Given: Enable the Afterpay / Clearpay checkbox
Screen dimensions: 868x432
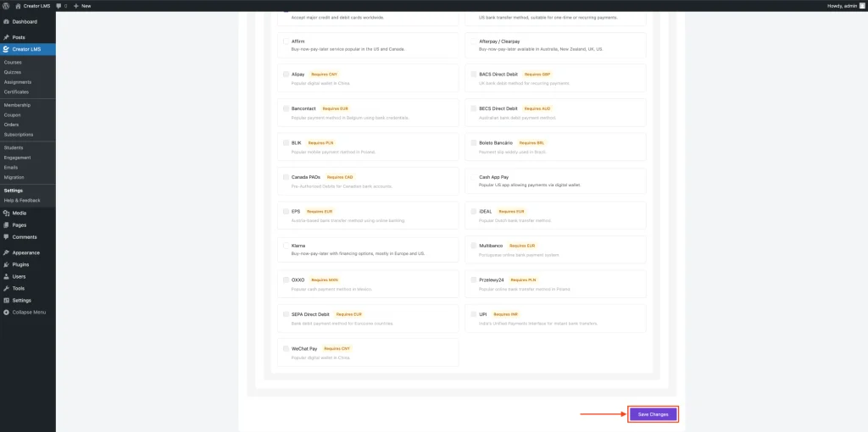Looking at the screenshot, I should [x=473, y=41].
